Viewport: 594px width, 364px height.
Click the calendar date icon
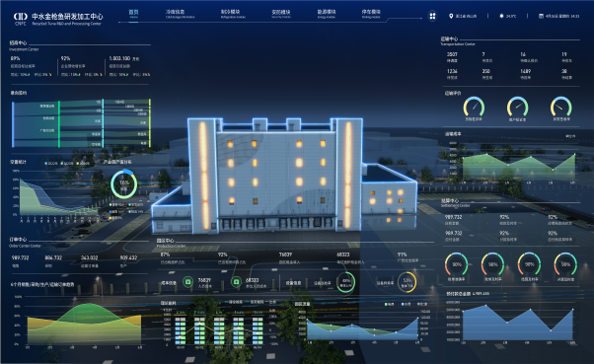click(x=541, y=16)
